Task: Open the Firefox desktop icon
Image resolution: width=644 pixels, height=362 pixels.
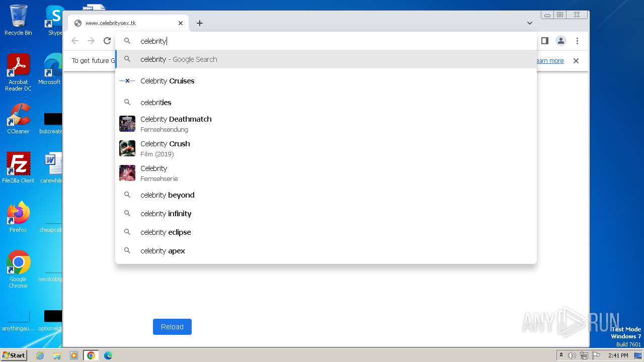Action: pyautogui.click(x=18, y=217)
